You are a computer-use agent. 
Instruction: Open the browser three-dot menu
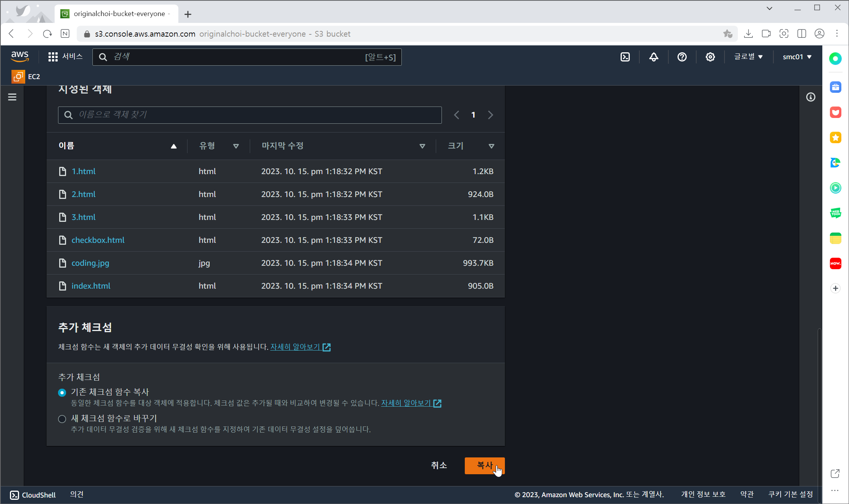coord(837,34)
